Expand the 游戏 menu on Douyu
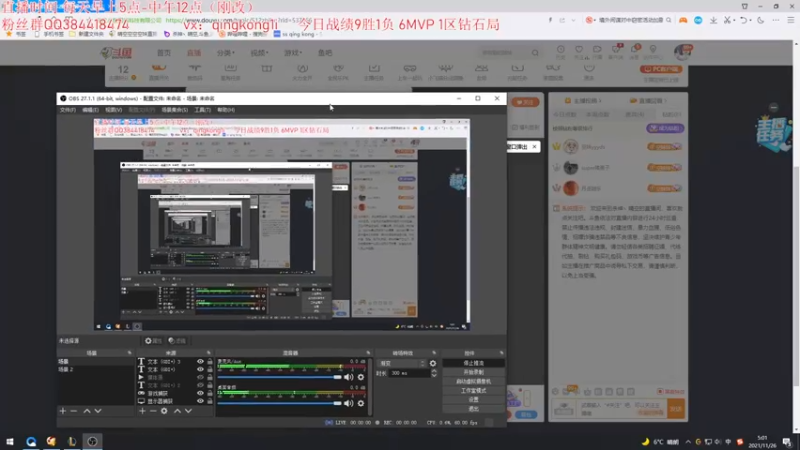The height and width of the screenshot is (450, 800). point(293,53)
